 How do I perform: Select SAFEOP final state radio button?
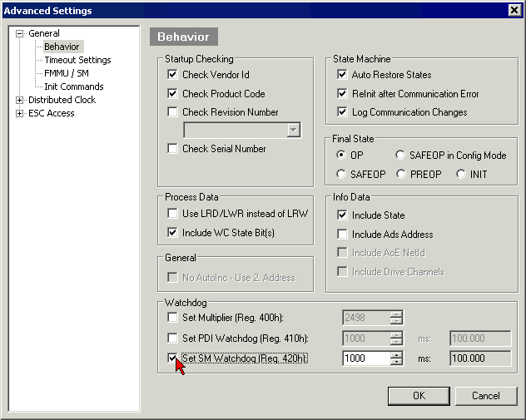[341, 175]
